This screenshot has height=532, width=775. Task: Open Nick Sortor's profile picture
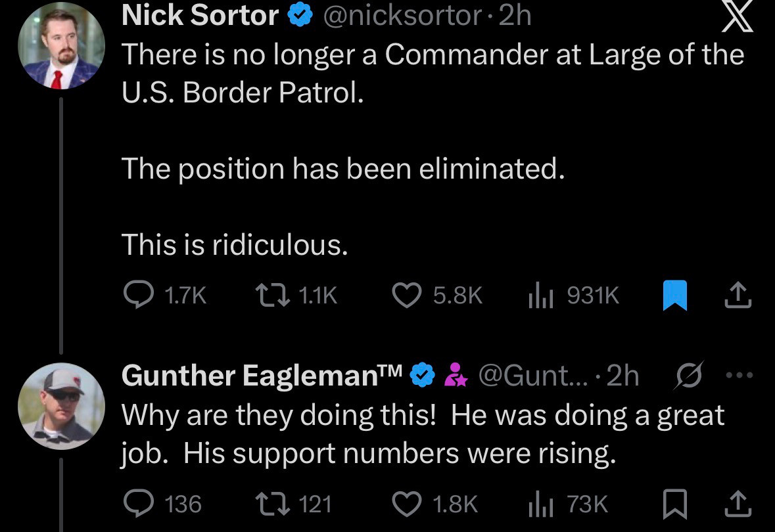click(61, 50)
